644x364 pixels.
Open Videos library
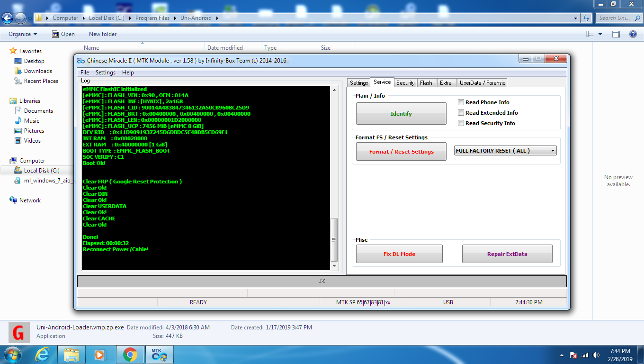(x=32, y=141)
